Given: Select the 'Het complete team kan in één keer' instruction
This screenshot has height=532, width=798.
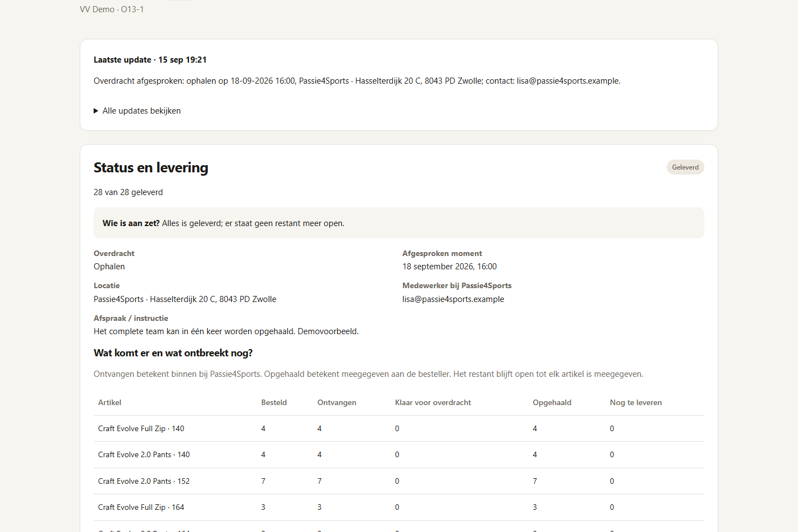Looking at the screenshot, I should [226, 331].
